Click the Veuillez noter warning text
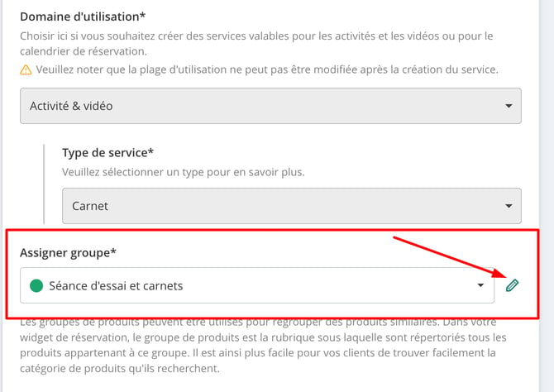 [x=267, y=69]
